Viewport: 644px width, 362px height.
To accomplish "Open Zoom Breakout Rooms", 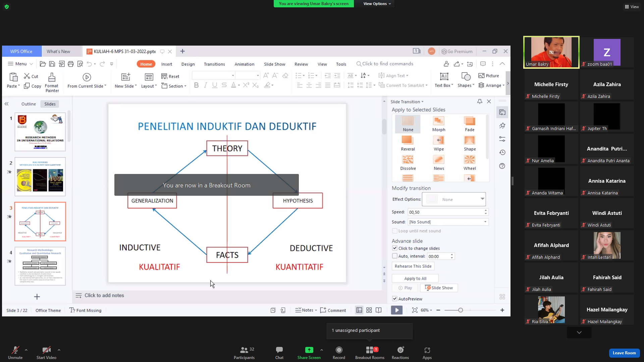I will pos(370,353).
